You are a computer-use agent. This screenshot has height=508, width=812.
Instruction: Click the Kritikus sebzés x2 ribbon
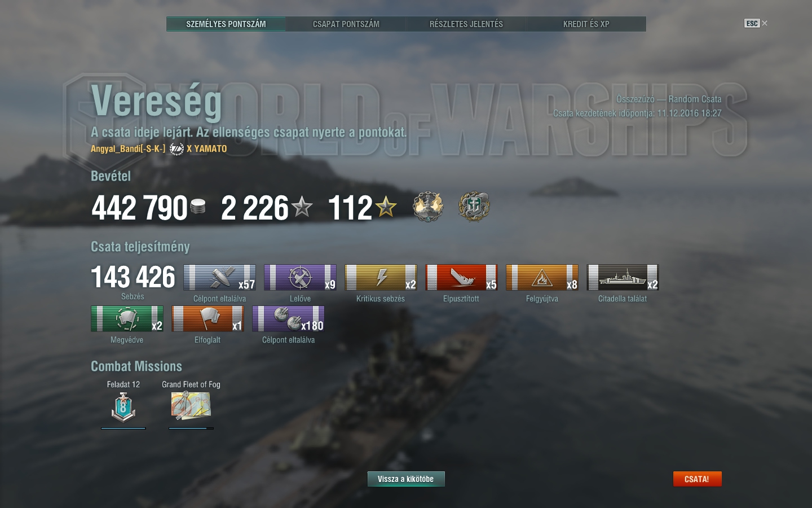click(x=381, y=277)
